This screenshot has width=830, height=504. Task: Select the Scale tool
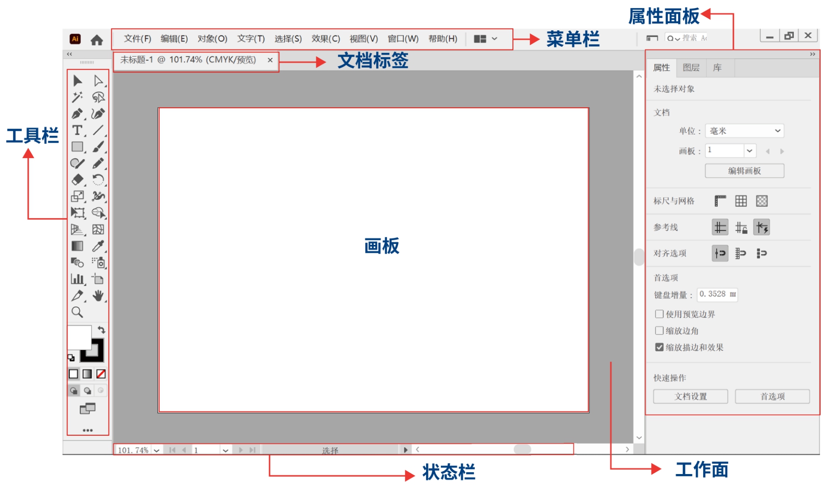[x=77, y=196]
